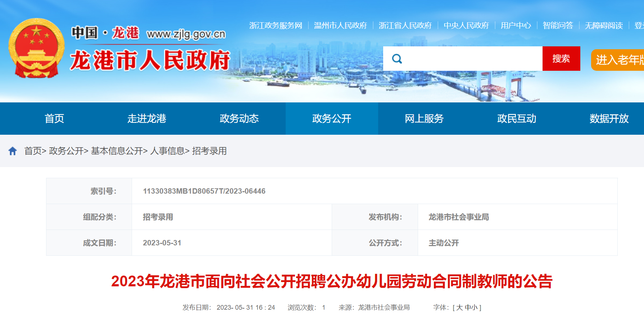This screenshot has height=314, width=644.
Task: Open the 走进龙港 navigation tab
Action: click(x=147, y=119)
